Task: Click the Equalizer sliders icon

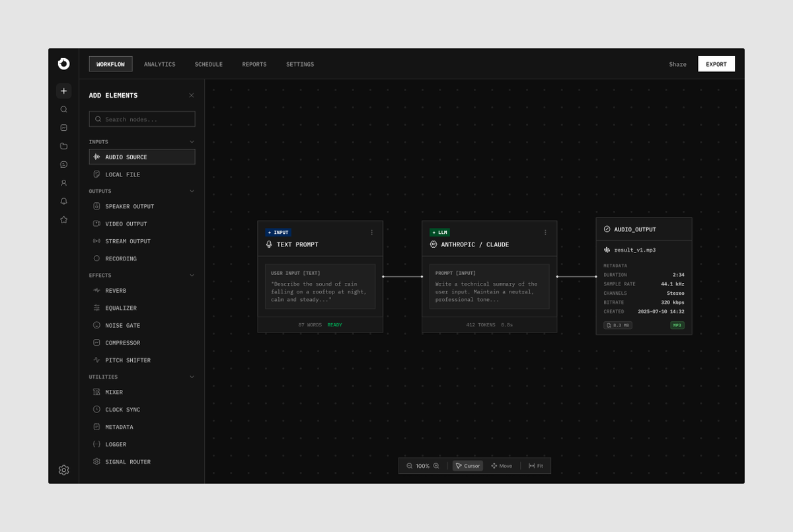Action: pyautogui.click(x=96, y=308)
